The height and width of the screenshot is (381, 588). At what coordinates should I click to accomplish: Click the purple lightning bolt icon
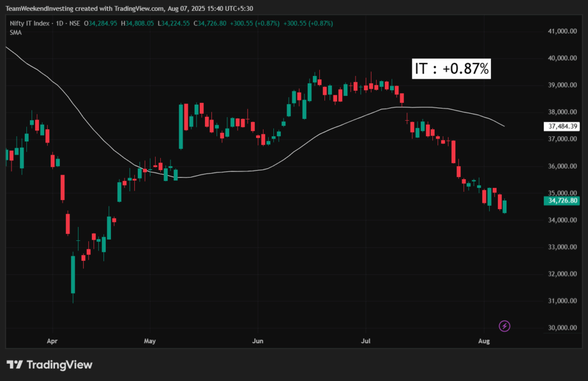(504, 326)
